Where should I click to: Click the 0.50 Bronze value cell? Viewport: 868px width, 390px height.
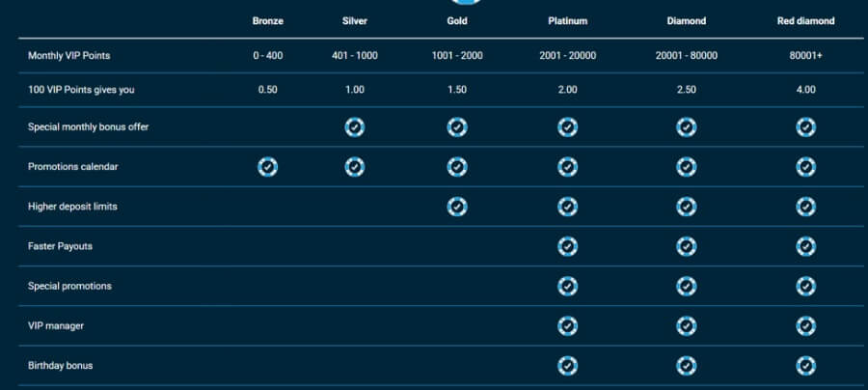268,90
